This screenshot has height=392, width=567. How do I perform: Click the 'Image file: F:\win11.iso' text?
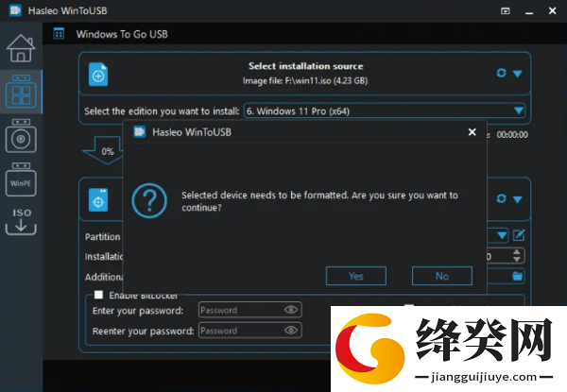[x=305, y=80]
